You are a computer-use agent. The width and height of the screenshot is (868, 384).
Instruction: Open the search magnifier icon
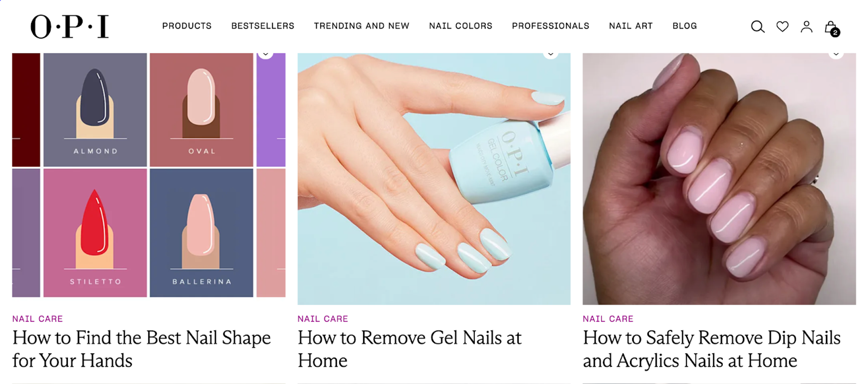click(757, 26)
